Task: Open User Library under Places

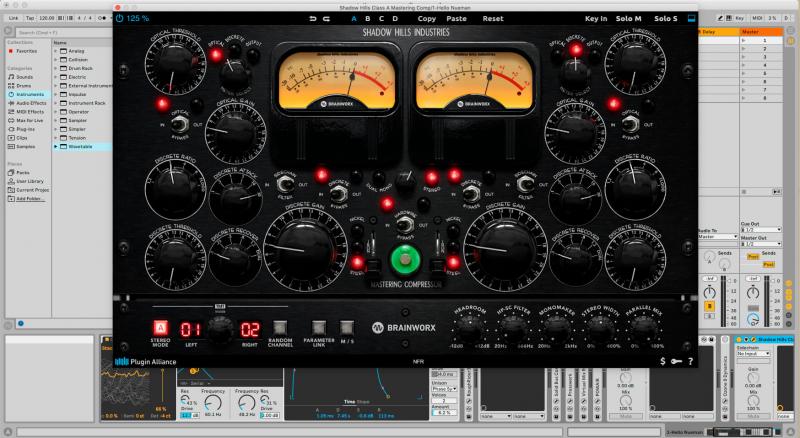Action: [x=26, y=181]
